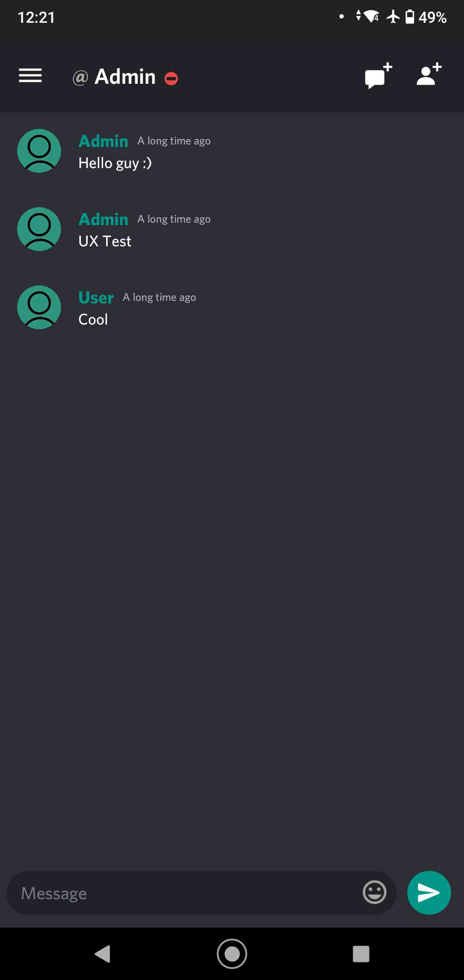
Task: Tap Admin username above "UX Test"
Action: 104,219
